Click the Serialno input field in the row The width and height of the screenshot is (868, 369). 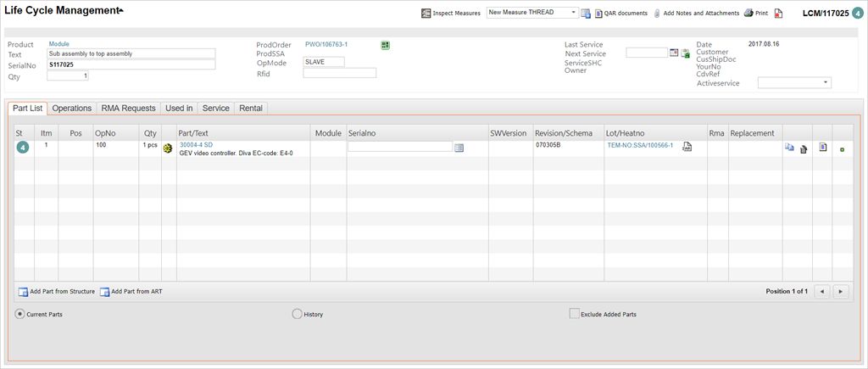[x=399, y=147]
